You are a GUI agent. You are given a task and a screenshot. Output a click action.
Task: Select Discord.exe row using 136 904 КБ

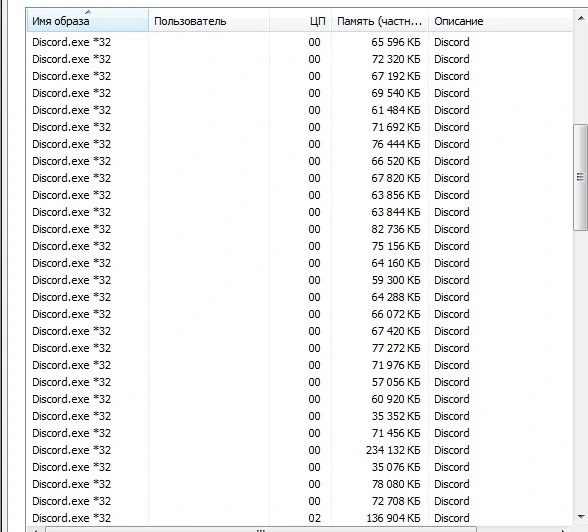(299, 518)
